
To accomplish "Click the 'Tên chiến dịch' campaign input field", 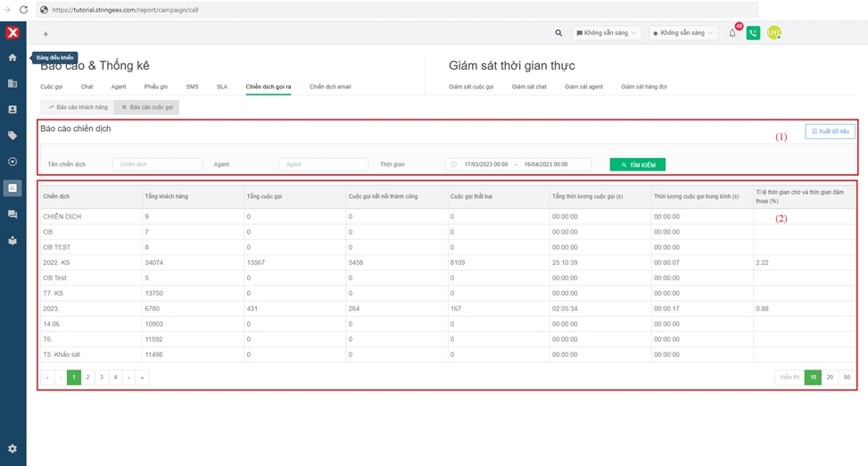I will (x=157, y=164).
